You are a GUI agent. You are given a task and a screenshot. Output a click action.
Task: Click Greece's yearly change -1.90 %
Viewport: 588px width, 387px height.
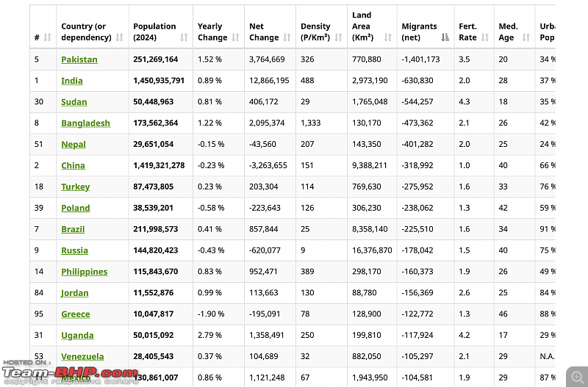pos(211,314)
